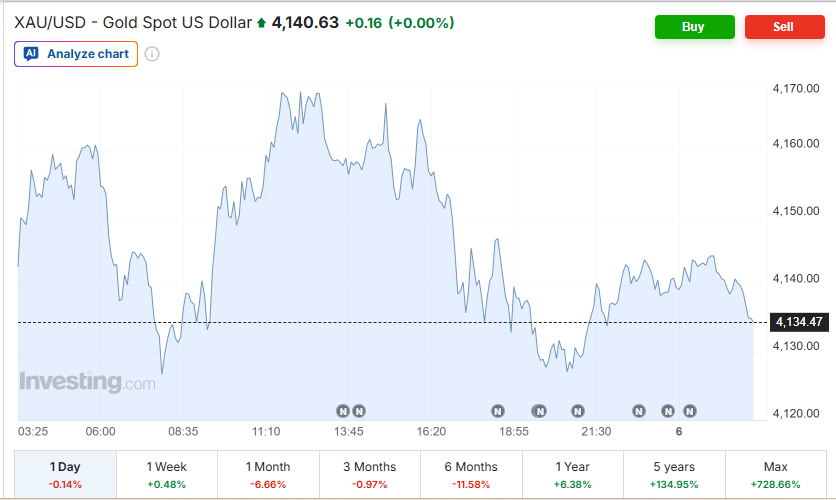Click the 03:25 time axis label
This screenshot has height=500, width=836.
click(33, 431)
